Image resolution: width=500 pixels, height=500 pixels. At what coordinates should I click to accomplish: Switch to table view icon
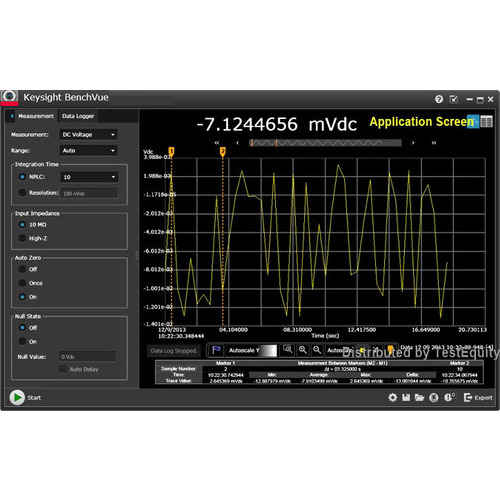point(487,121)
